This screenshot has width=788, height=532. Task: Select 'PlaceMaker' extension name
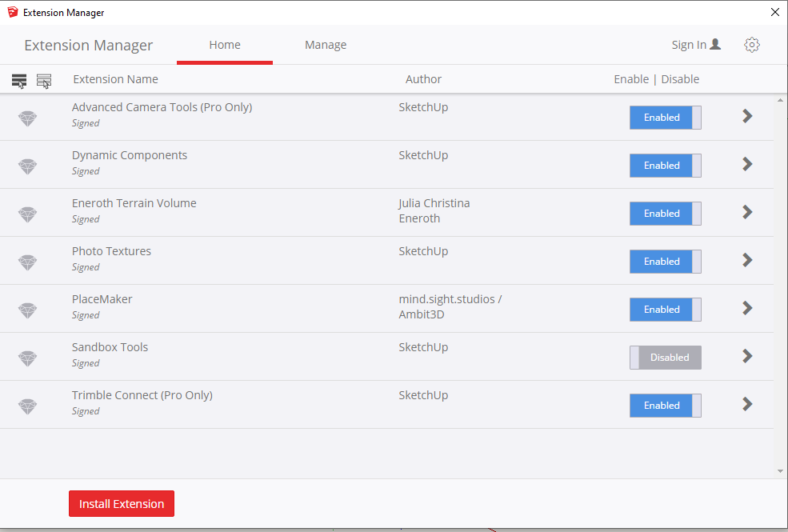click(x=102, y=299)
